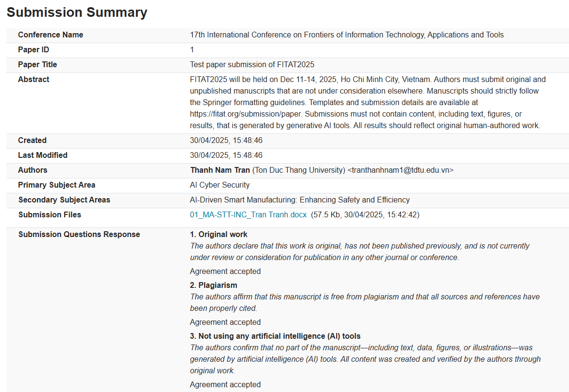Click the Submission Questions Response label

(79, 234)
